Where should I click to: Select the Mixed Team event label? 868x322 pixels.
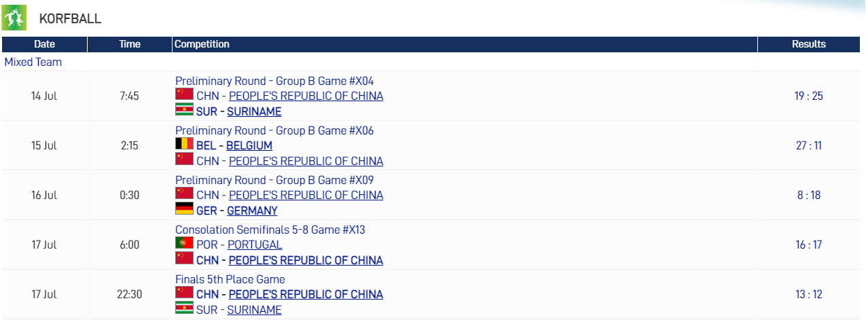[33, 62]
